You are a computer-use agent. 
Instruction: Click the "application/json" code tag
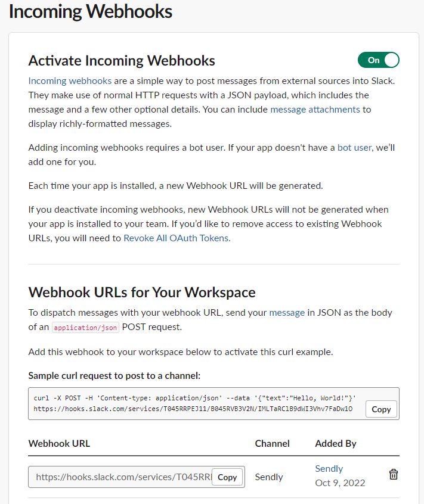pyautogui.click(x=86, y=327)
